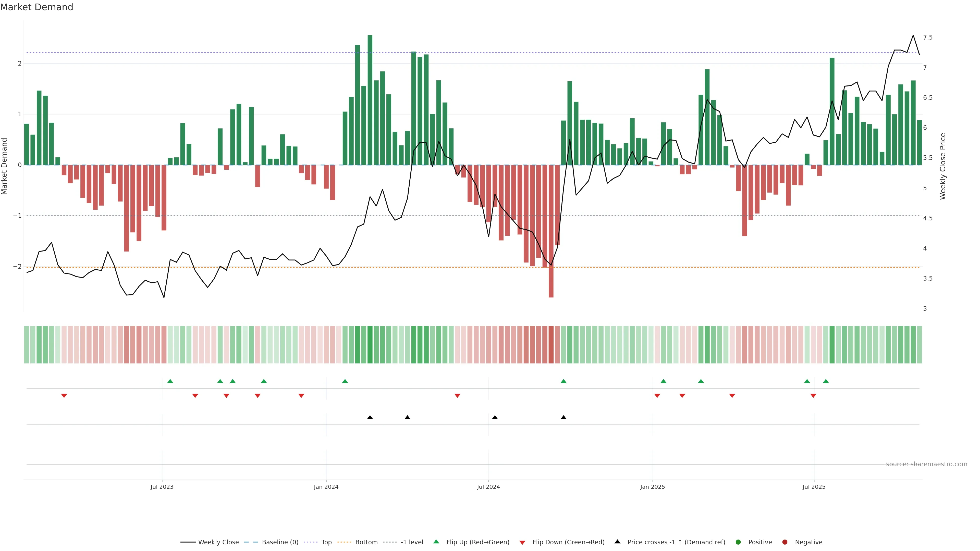The width and height of the screenshot is (980, 551).
Task: Click the rightmost green Flip Up triangle marker
Action: pyautogui.click(x=826, y=381)
